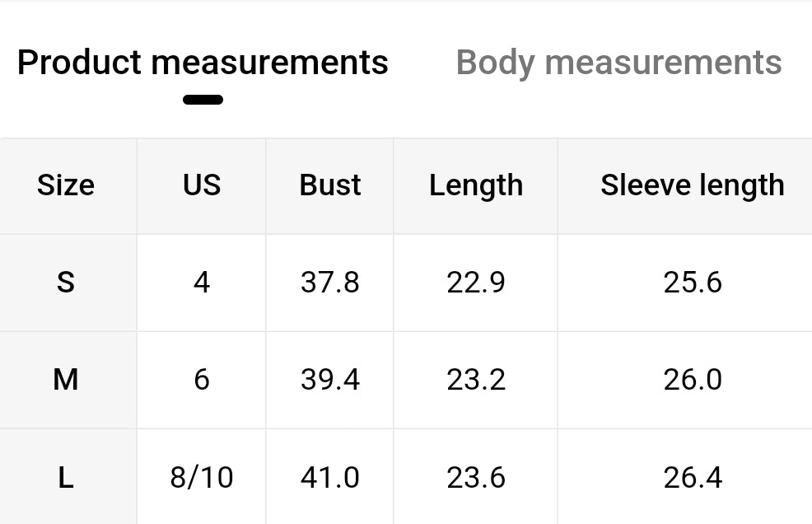Click the Size column header
This screenshot has width=812, height=524.
(66, 185)
